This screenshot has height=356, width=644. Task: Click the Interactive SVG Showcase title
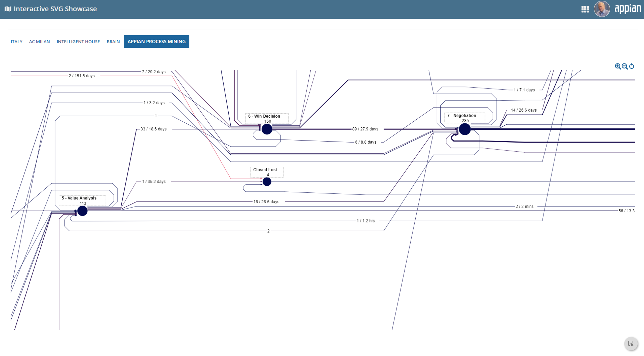pyautogui.click(x=55, y=9)
